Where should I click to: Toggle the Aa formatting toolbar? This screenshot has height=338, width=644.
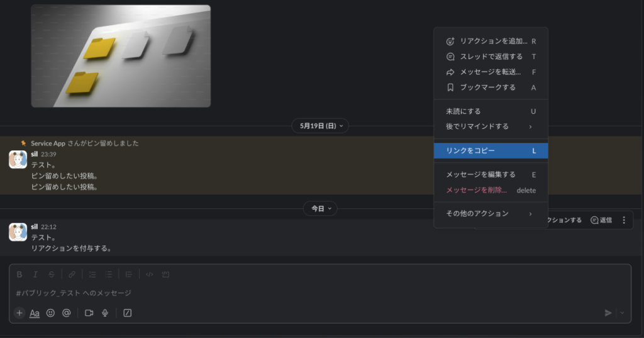coord(35,313)
